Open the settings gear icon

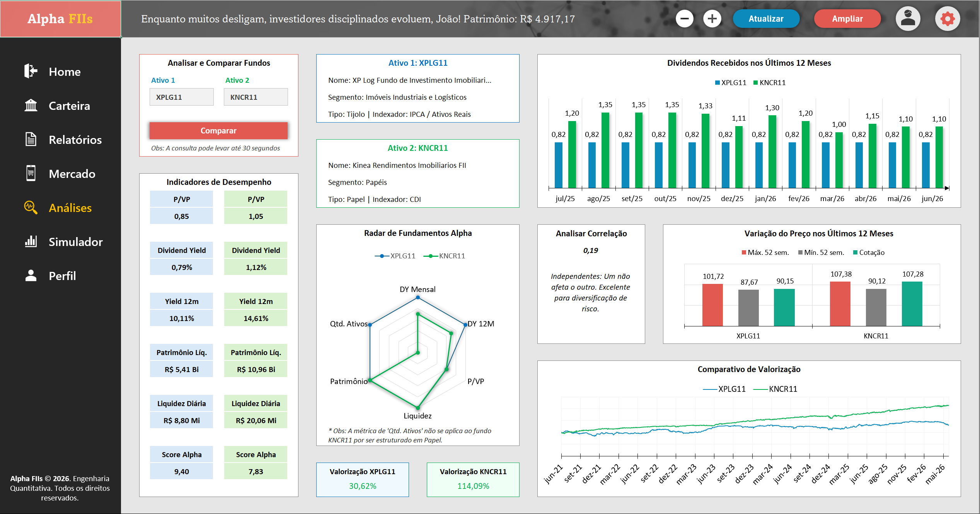pos(948,19)
